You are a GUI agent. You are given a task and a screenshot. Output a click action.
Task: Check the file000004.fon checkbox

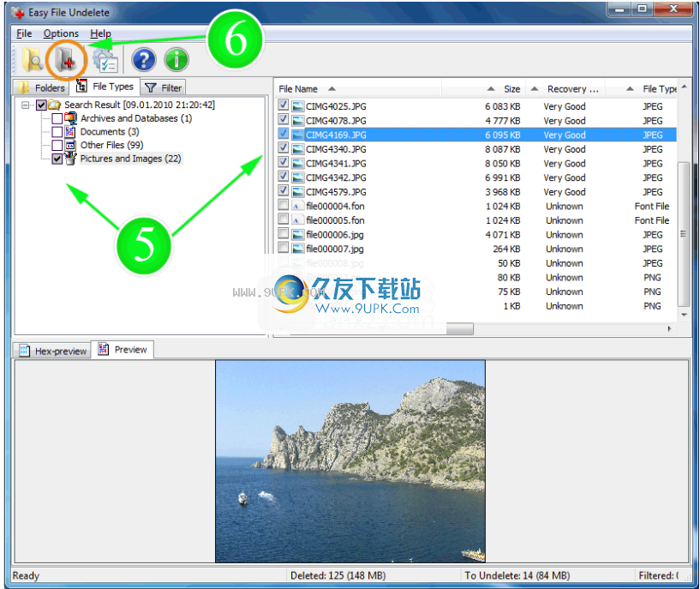[x=283, y=206]
